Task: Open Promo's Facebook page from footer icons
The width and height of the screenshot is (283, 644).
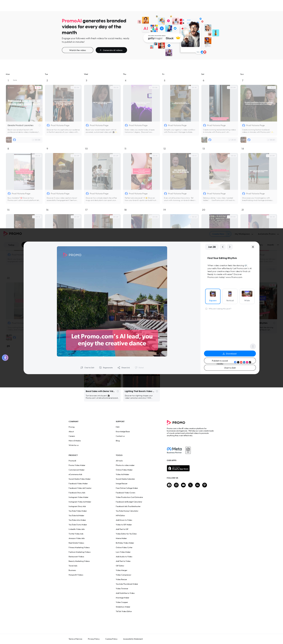Action: [x=169, y=485]
